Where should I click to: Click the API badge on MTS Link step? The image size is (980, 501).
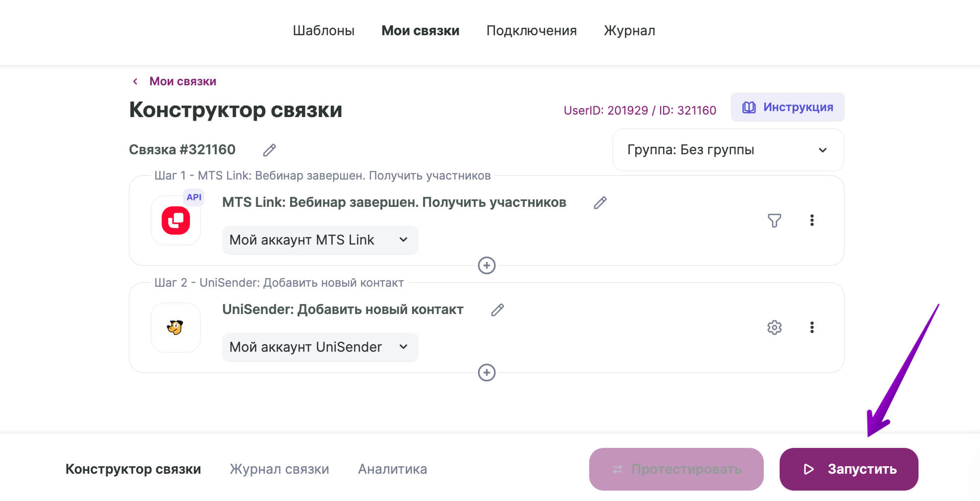click(194, 197)
